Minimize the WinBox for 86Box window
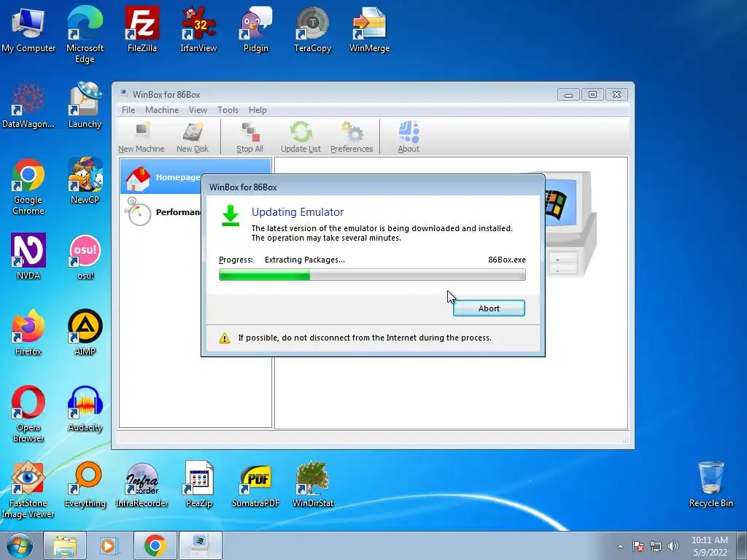This screenshot has height=560, width=747. [568, 94]
